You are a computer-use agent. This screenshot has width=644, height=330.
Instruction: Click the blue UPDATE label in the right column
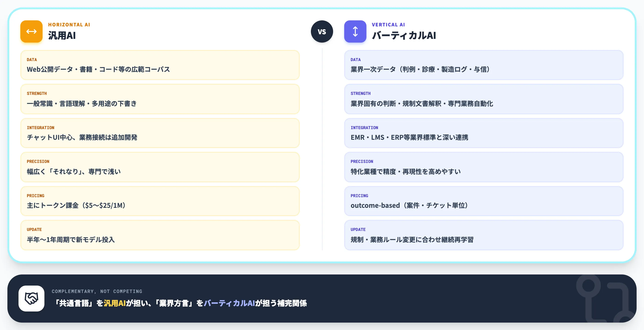tap(358, 229)
